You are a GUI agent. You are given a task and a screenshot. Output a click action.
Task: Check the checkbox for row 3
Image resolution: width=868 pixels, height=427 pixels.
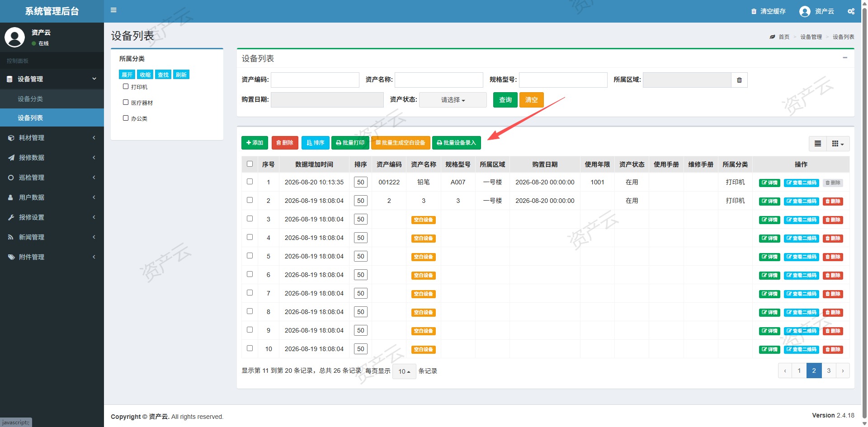(250, 219)
